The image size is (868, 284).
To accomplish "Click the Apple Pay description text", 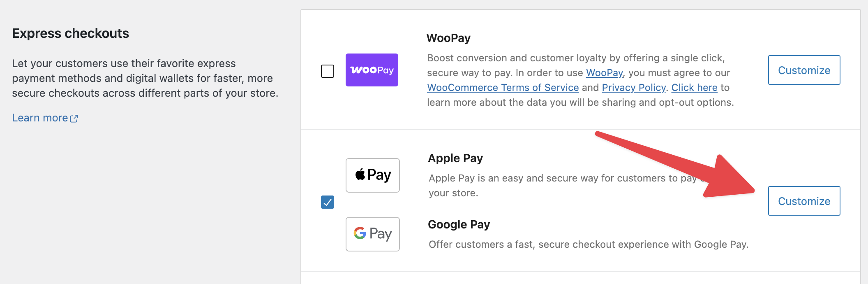I will click(x=567, y=186).
